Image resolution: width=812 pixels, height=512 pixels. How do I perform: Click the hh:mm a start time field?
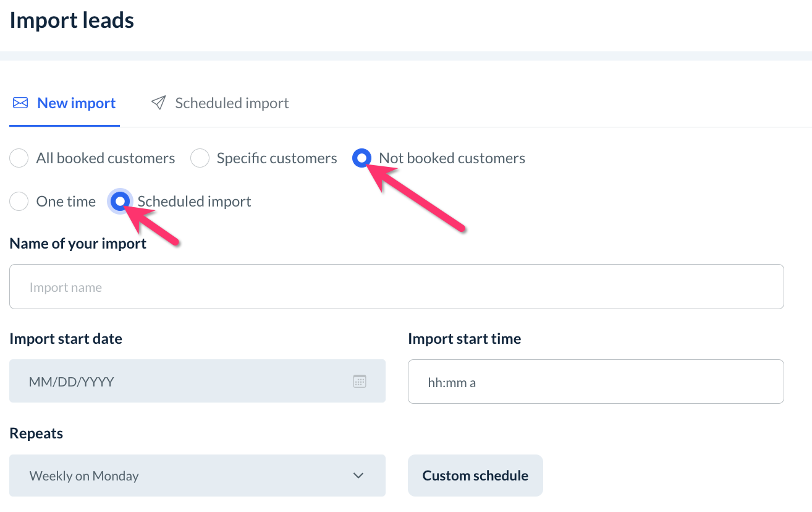tap(595, 382)
